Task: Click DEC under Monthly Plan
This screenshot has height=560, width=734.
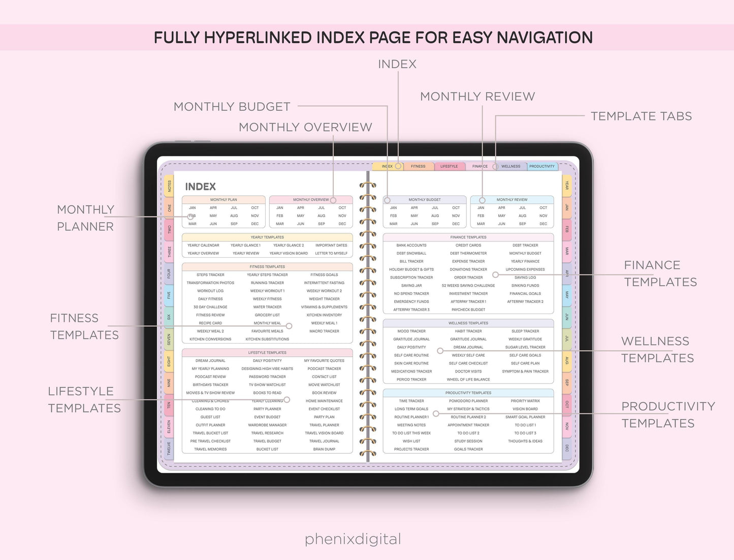Action: 254,224
